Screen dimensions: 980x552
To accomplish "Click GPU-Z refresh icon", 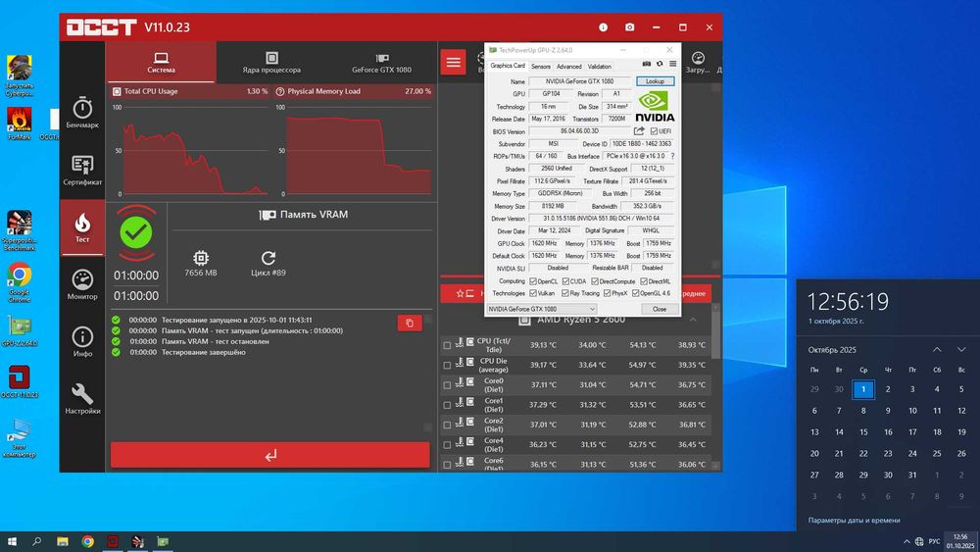I will 660,64.
